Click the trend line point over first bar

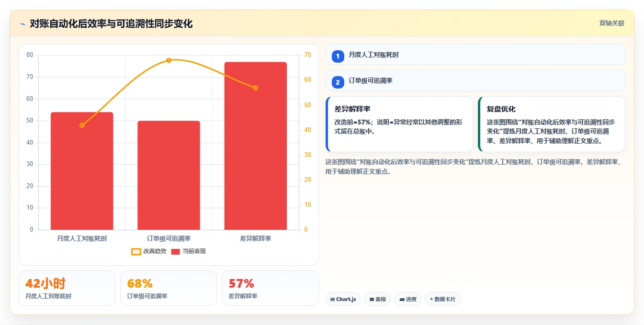click(82, 125)
